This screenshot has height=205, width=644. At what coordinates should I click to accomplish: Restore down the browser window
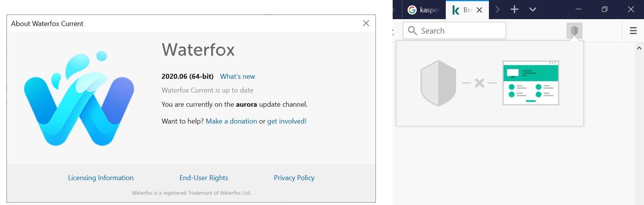(x=604, y=10)
